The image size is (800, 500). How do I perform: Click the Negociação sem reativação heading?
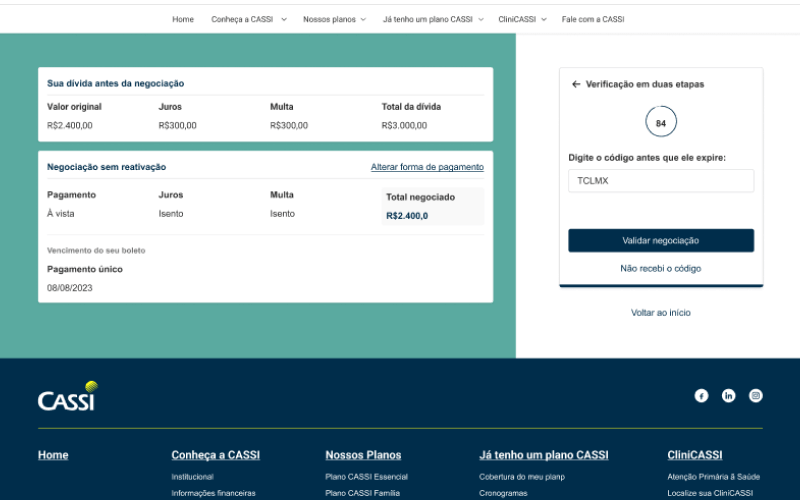pyautogui.click(x=106, y=167)
